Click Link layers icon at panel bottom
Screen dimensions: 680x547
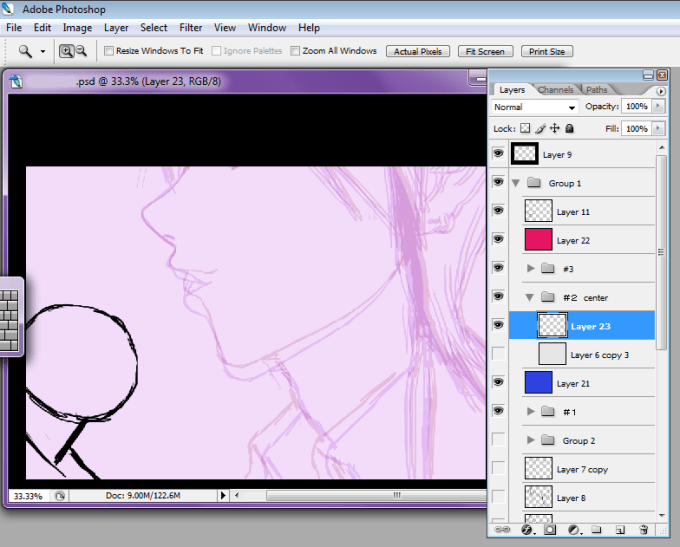tap(502, 529)
